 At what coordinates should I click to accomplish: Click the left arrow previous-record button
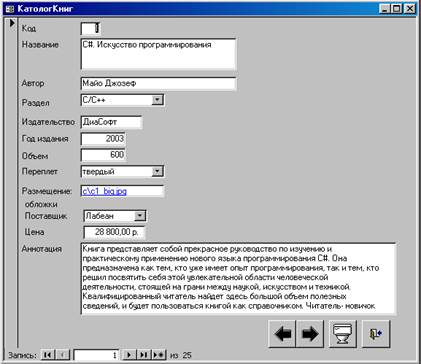282,333
